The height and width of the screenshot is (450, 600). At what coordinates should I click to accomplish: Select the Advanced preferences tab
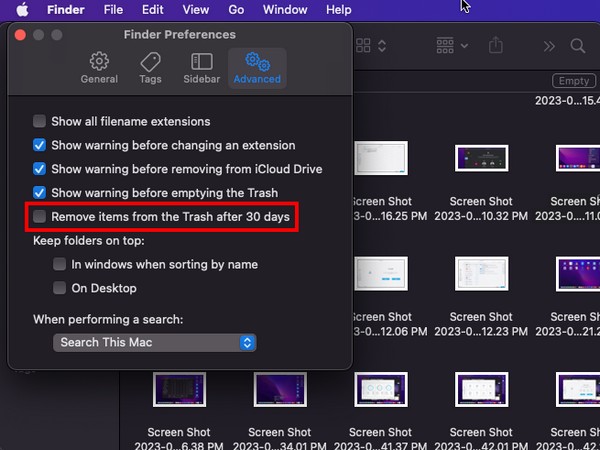click(x=257, y=68)
